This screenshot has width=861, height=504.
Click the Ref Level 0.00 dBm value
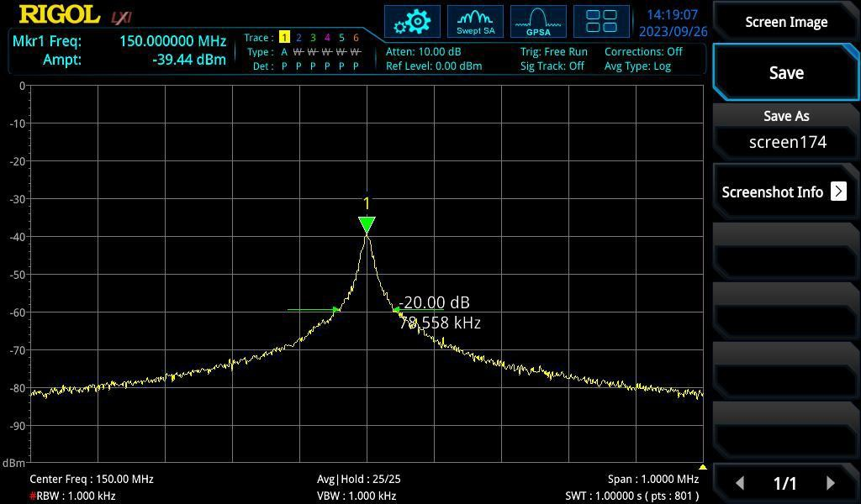point(434,66)
